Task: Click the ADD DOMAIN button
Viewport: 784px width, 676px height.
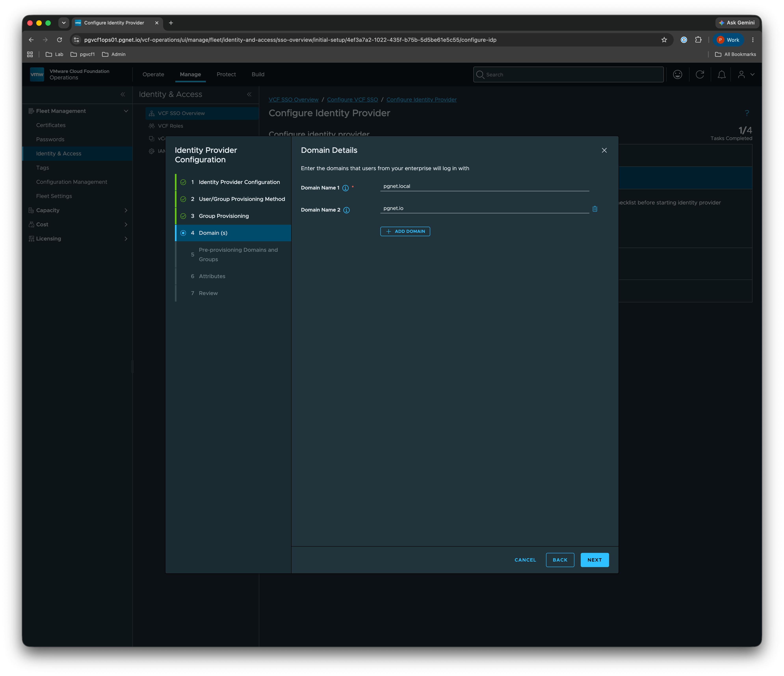Action: pyautogui.click(x=405, y=231)
